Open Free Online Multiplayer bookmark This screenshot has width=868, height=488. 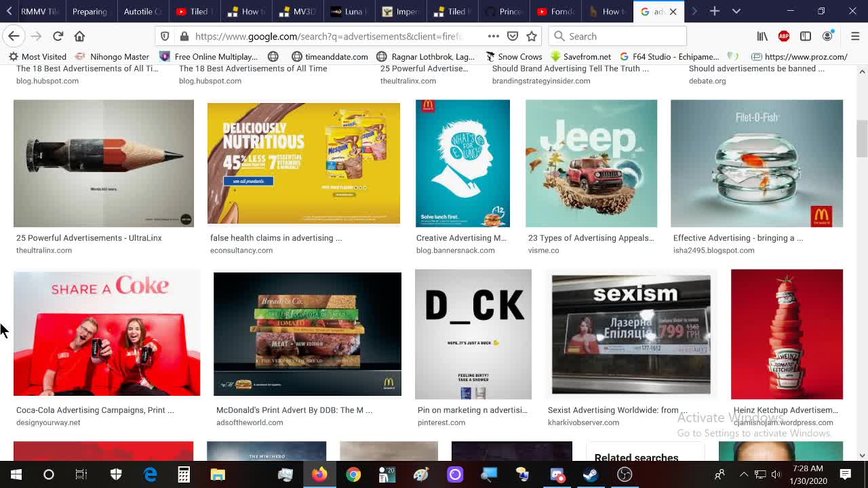click(x=208, y=56)
